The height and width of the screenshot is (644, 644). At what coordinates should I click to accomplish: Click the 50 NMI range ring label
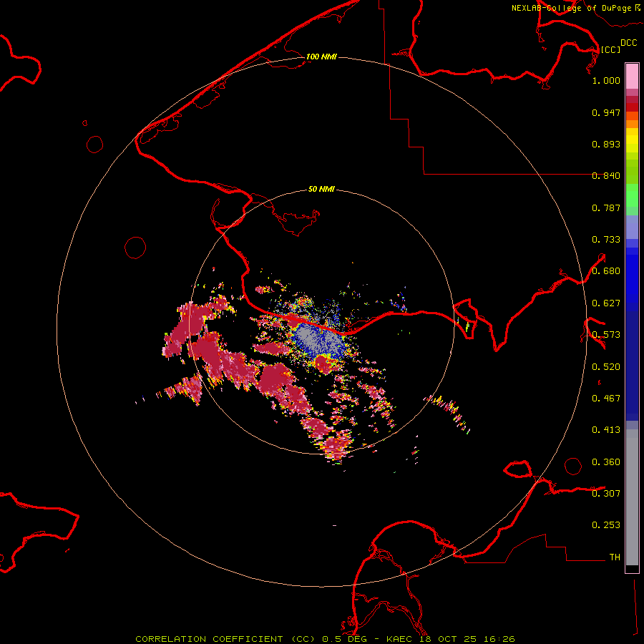[321, 189]
